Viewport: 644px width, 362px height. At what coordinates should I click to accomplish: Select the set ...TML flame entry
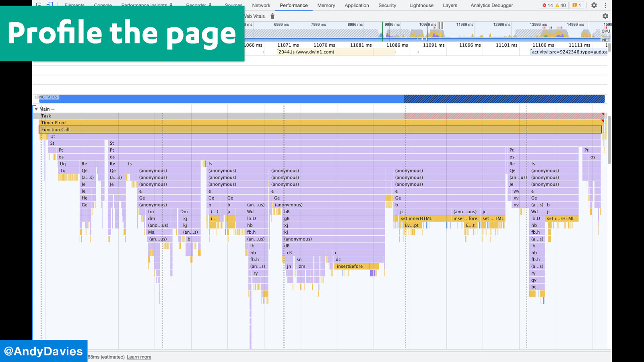coord(493,218)
